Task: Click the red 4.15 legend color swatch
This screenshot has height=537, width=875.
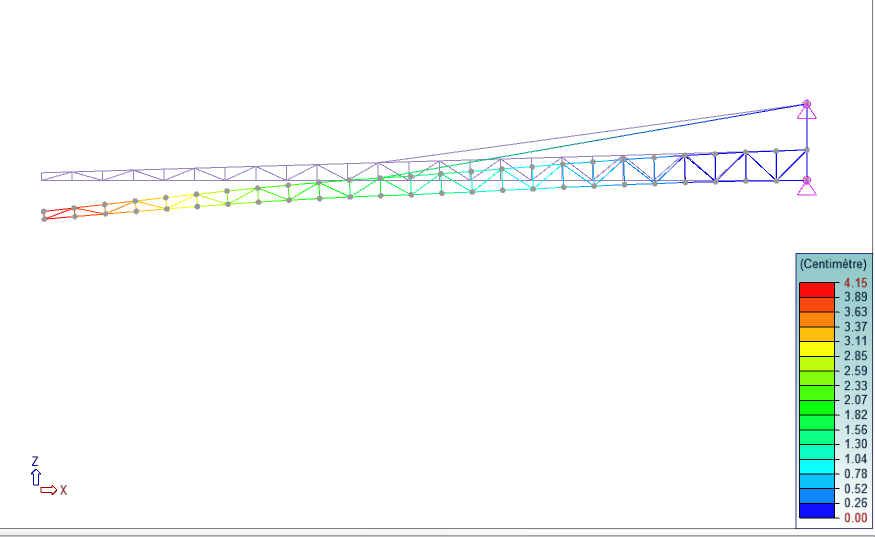Action: pos(817,290)
